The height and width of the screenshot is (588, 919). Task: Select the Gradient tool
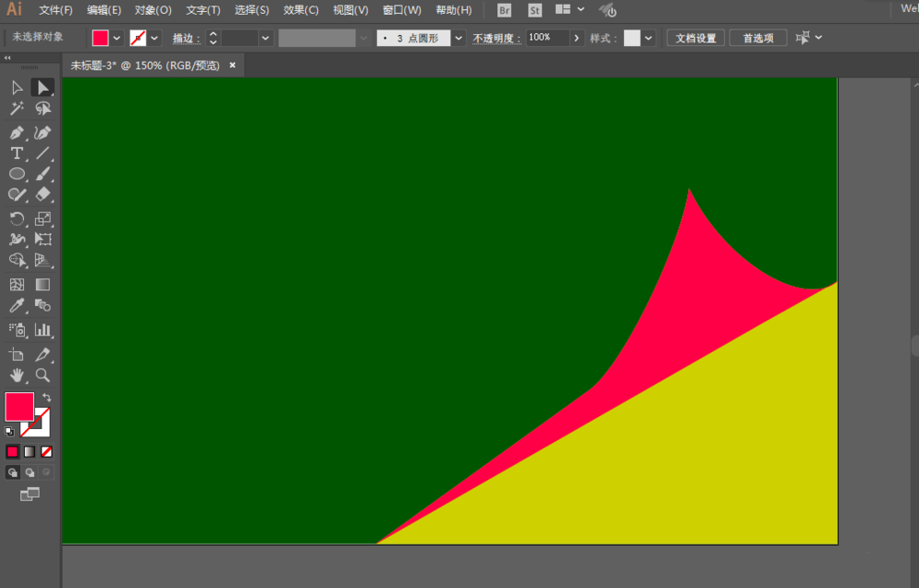tap(43, 285)
